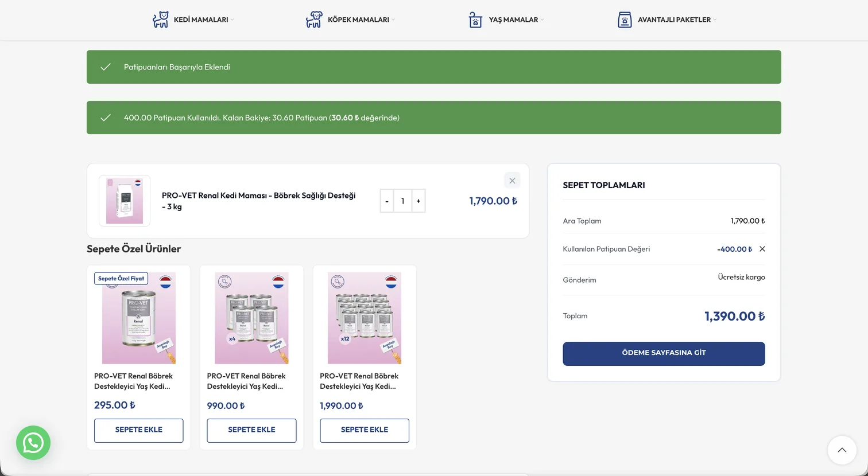Click the 'Ücretsiz kargo' shipping text
The width and height of the screenshot is (868, 476).
(x=741, y=277)
